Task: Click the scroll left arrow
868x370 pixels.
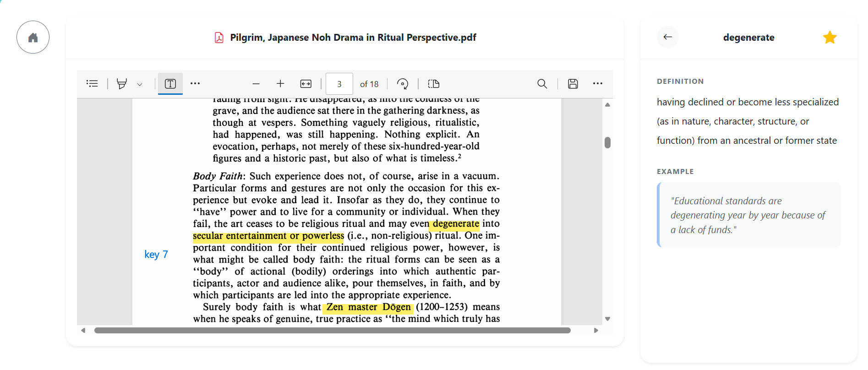Action: [x=83, y=330]
